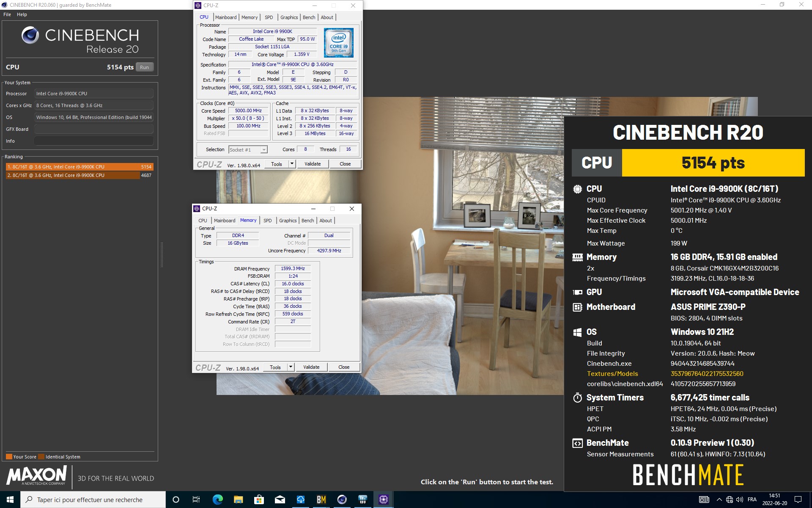The width and height of the screenshot is (812, 508).
Task: Click the Run button next to CPU score
Action: pos(145,67)
